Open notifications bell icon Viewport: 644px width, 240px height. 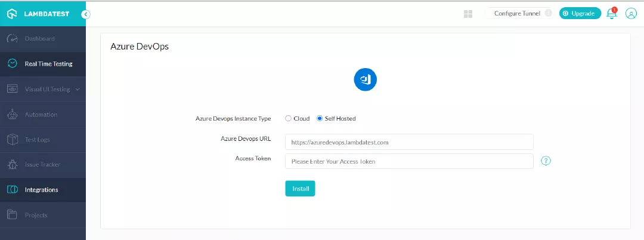[x=612, y=14]
